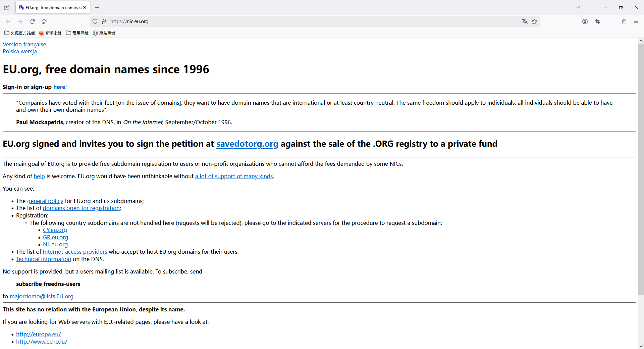Open a new tab with plus button
This screenshot has height=349, width=644.
97,7
